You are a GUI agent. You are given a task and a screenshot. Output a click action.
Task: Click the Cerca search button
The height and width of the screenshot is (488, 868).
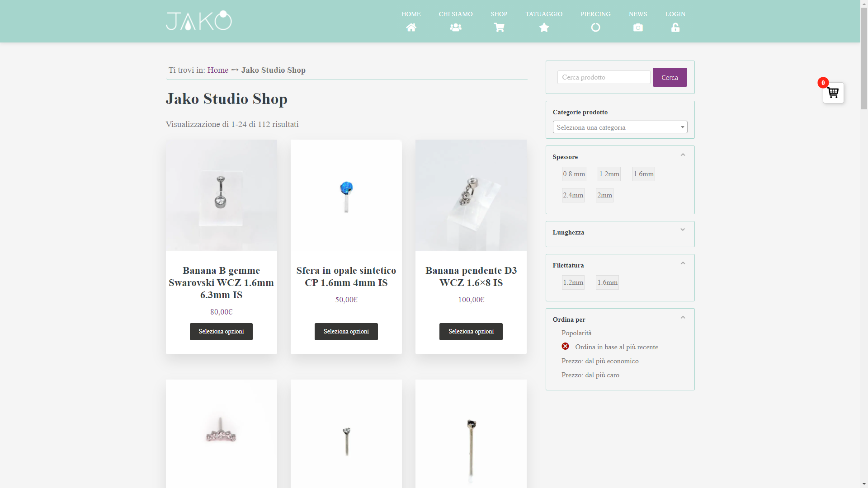(x=670, y=77)
